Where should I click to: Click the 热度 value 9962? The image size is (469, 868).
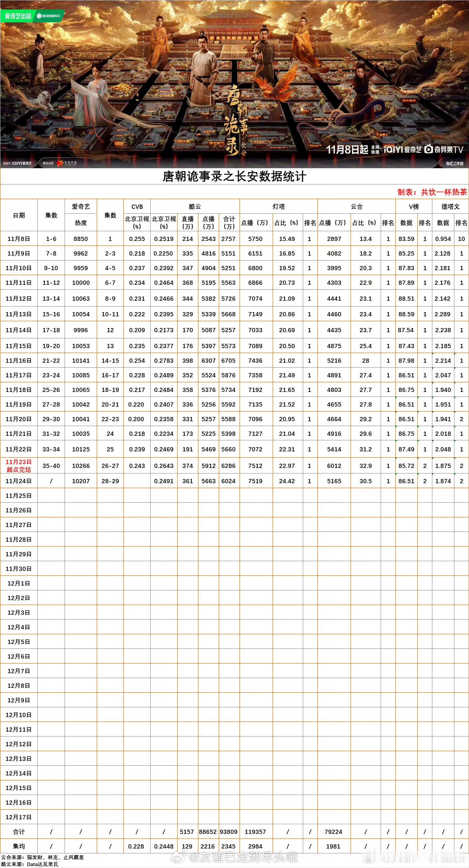81,253
